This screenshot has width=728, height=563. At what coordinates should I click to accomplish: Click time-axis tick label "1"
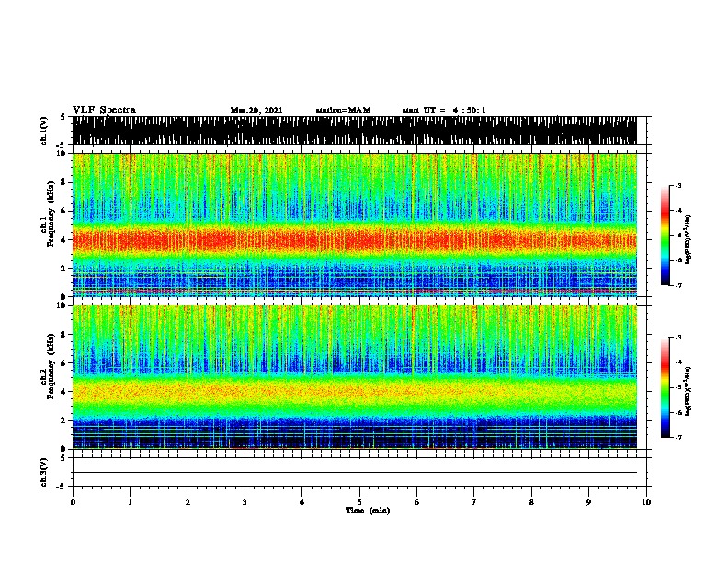[130, 502]
